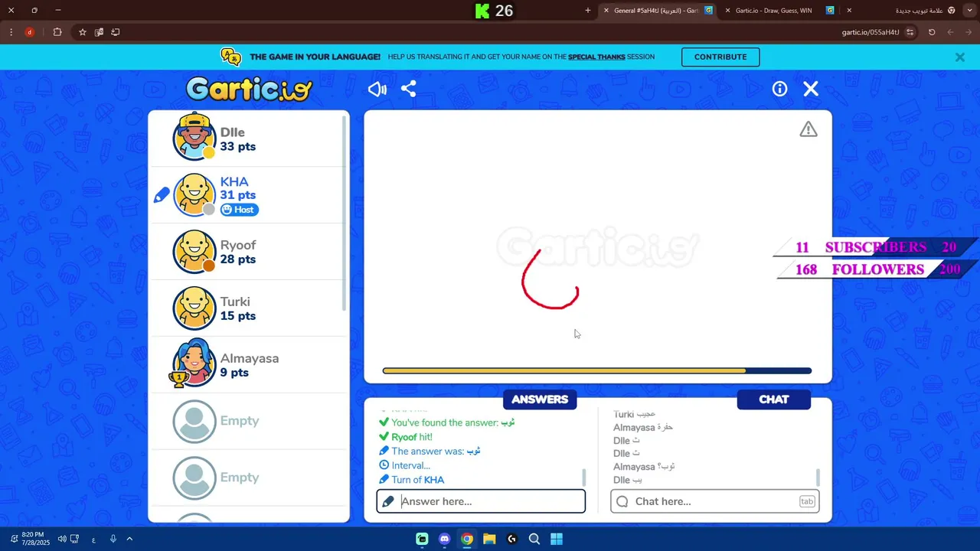Open the Windows Start menu
The width and height of the screenshot is (980, 551).
pyautogui.click(x=557, y=539)
